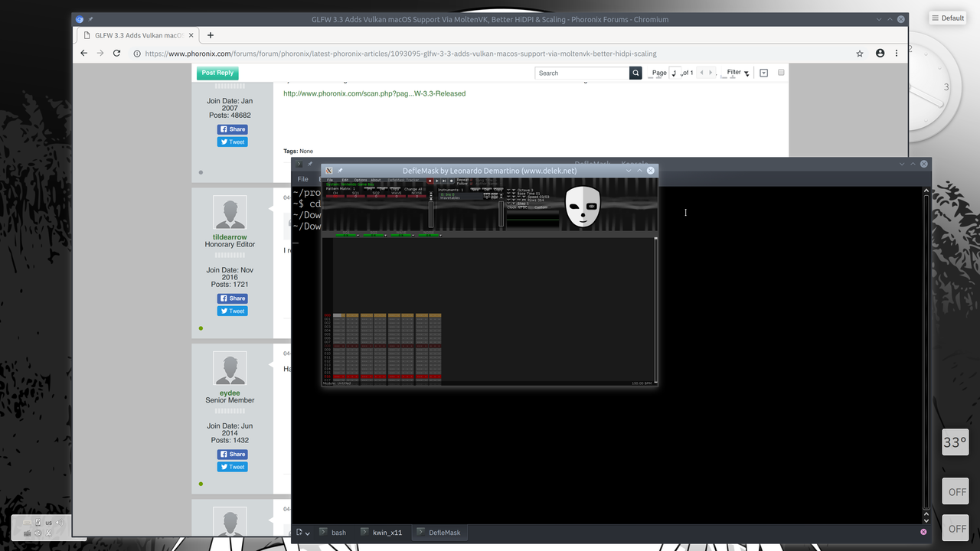Open the thread tools dropdown arrow box

[x=763, y=73]
